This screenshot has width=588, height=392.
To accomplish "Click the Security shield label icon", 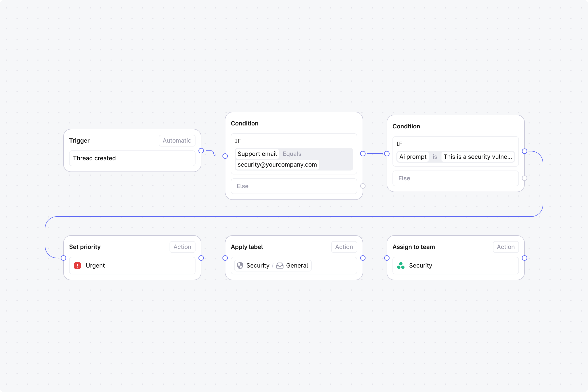I will click(x=240, y=266).
